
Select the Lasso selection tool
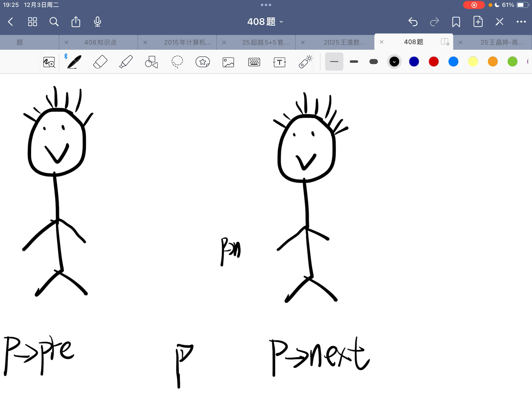177,62
